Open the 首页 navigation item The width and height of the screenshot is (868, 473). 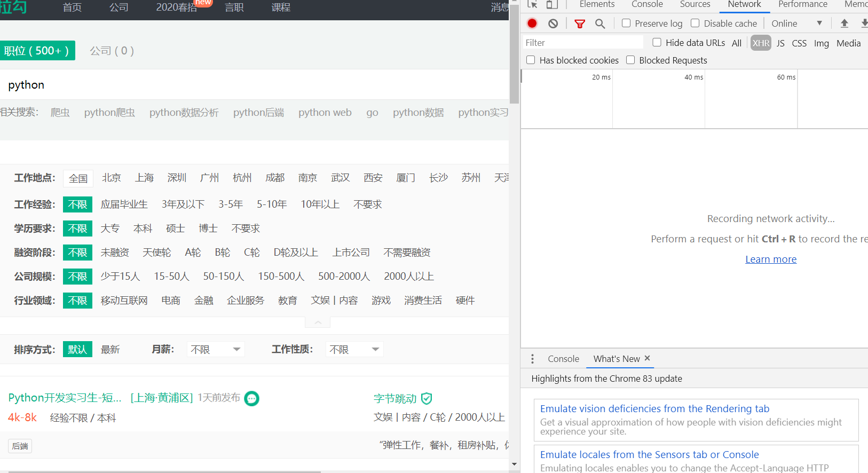72,7
